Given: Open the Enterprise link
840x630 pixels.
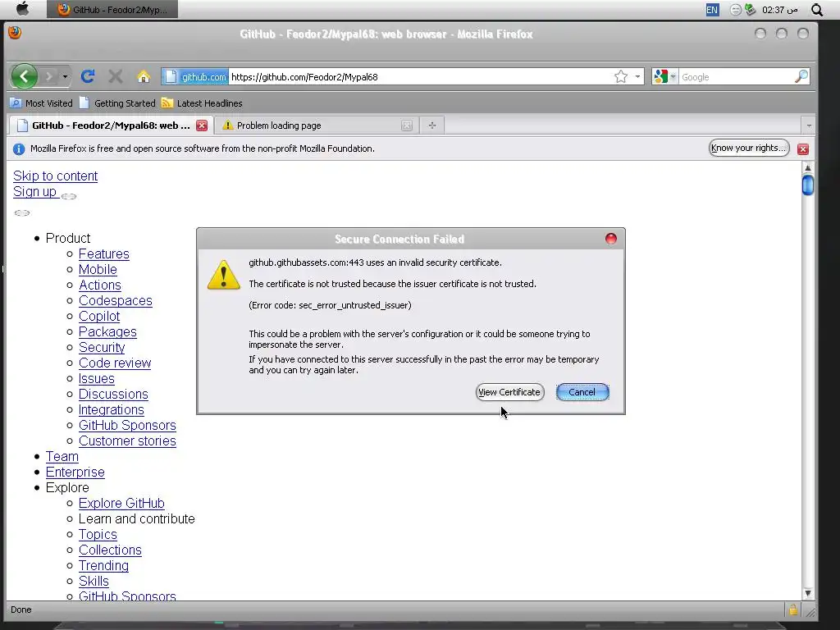Looking at the screenshot, I should 75,472.
